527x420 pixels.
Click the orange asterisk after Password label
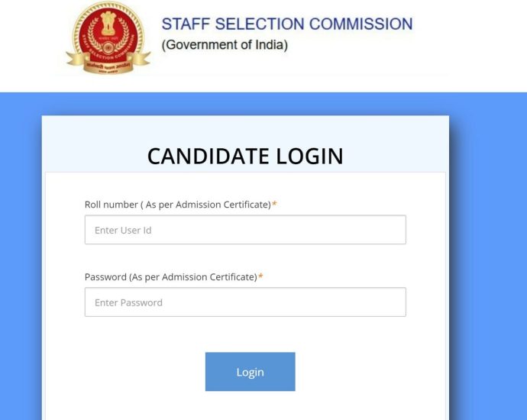[260, 277]
